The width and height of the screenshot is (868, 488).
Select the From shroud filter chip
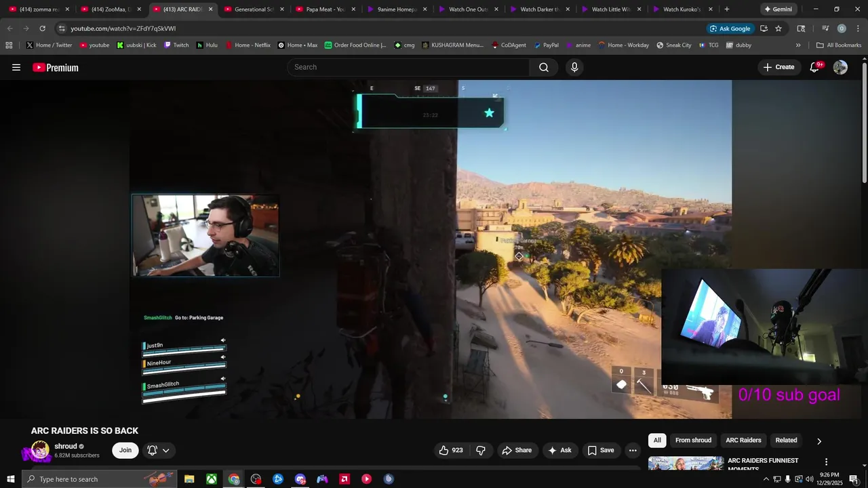693,441
